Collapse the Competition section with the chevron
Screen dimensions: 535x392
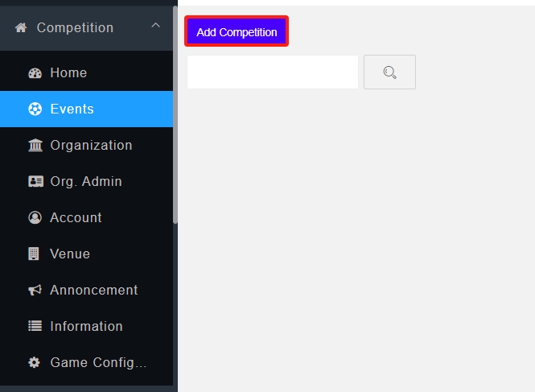(155, 27)
